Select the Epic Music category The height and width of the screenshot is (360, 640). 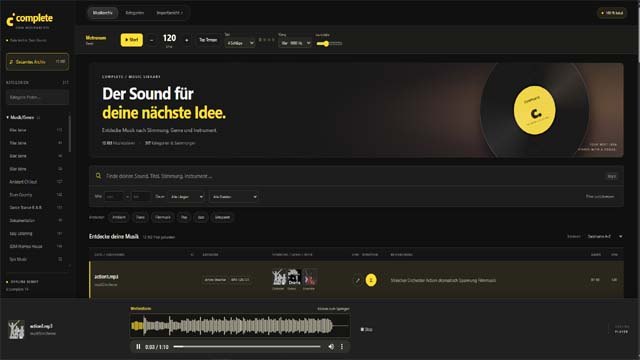36,259
